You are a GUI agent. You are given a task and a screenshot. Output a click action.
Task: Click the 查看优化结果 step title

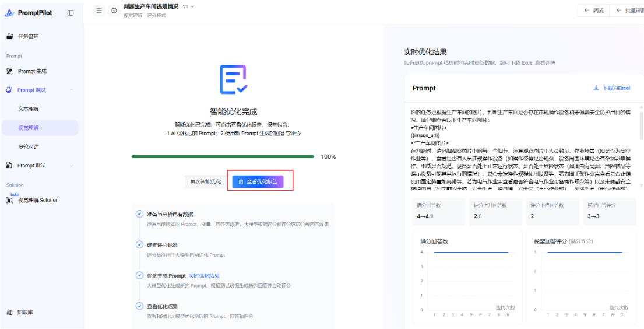tap(162, 306)
